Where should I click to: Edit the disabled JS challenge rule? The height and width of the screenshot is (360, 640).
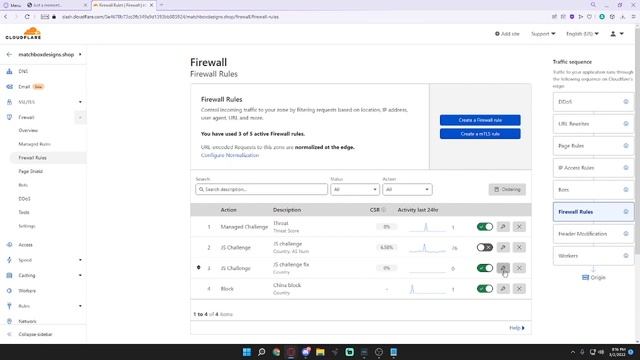503,247
